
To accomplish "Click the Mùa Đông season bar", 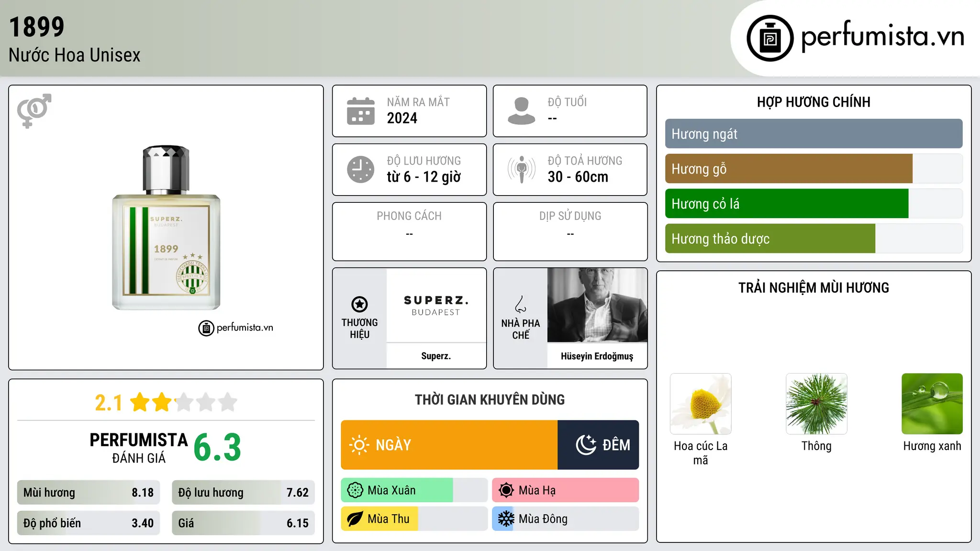I will click(565, 519).
